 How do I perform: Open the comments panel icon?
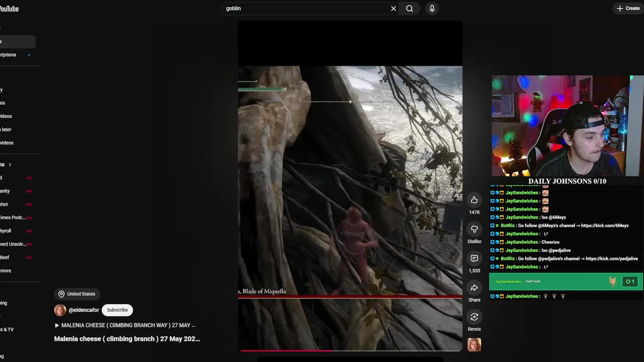point(474,258)
